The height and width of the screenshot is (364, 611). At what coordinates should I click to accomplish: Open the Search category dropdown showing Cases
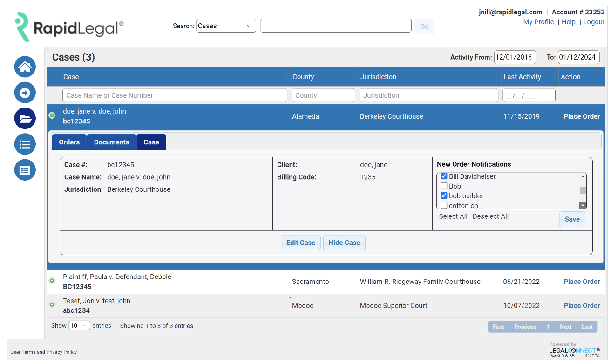(226, 26)
